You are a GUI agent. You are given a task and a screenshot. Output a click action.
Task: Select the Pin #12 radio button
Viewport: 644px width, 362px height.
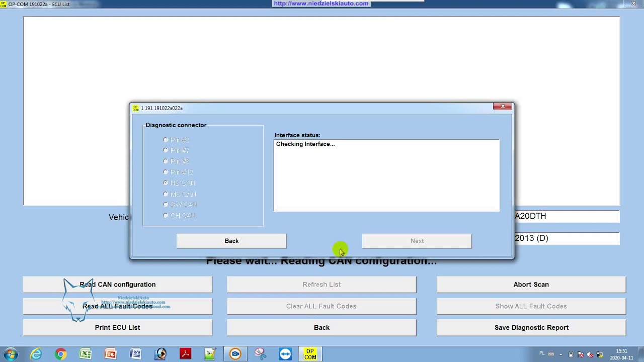[x=166, y=172]
